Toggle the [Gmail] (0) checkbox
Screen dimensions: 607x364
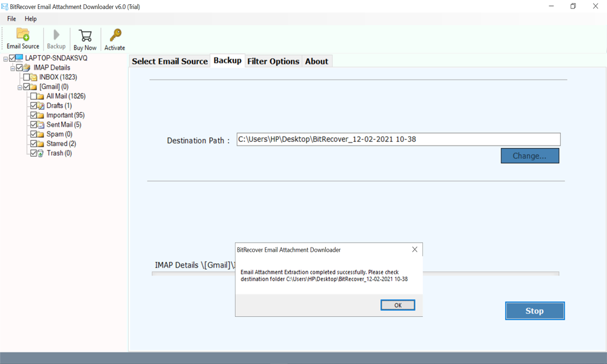(26, 87)
